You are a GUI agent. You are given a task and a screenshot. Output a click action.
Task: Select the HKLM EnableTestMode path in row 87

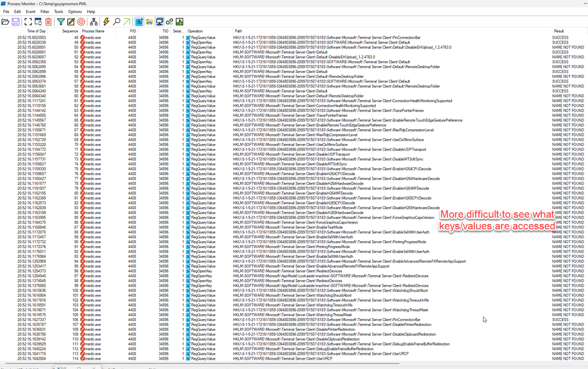point(288,227)
